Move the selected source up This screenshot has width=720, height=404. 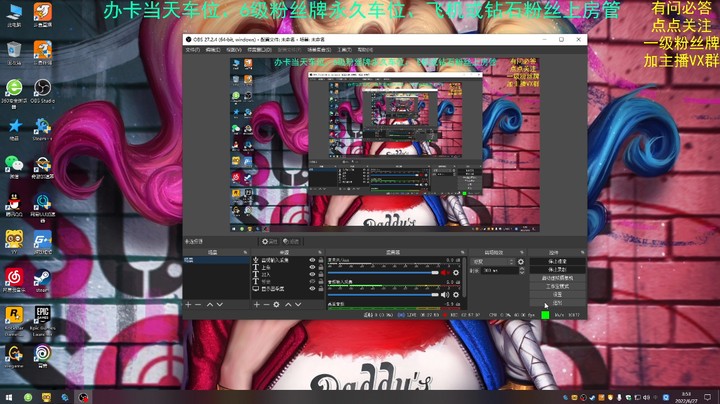coord(288,304)
